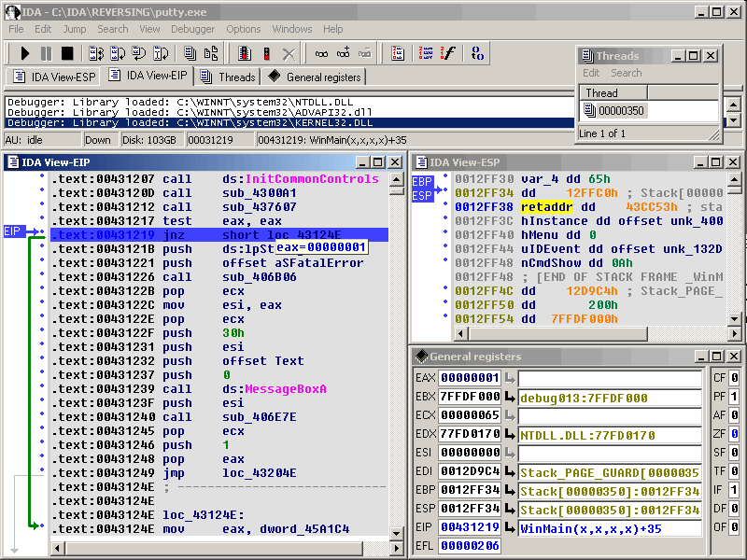The width and height of the screenshot is (747, 560).
Task: Select the Step Over icon
Action: 117,53
